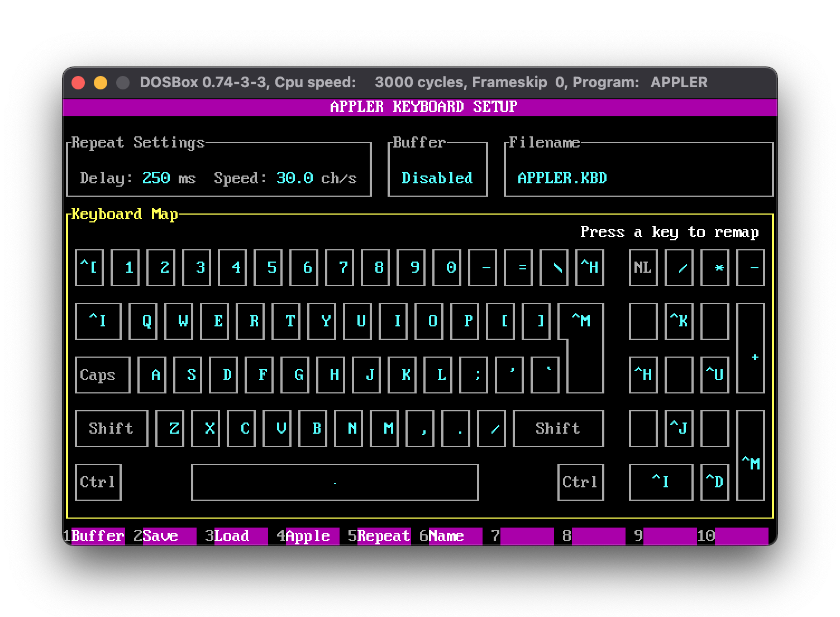Screen dimensions: 840x617
Task: Select the numpad ^J key
Action: pyautogui.click(x=679, y=429)
